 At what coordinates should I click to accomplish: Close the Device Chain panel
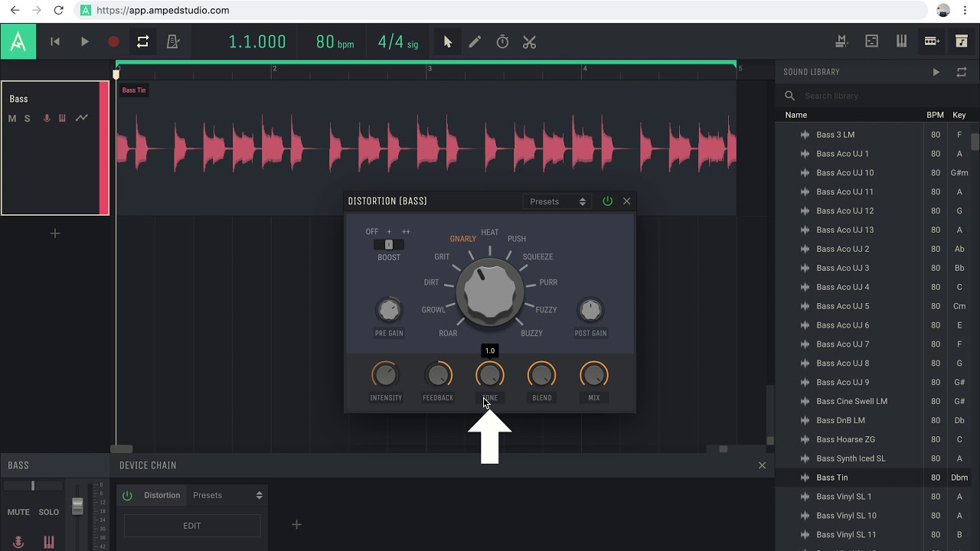click(x=762, y=465)
